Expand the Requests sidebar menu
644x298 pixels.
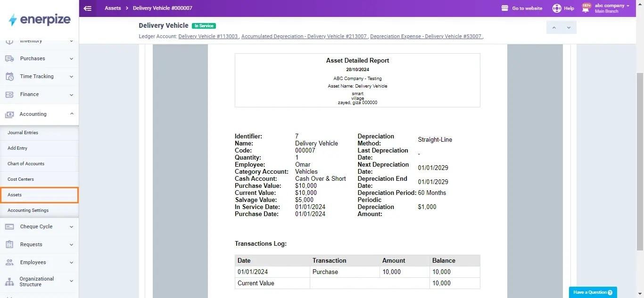click(x=72, y=245)
